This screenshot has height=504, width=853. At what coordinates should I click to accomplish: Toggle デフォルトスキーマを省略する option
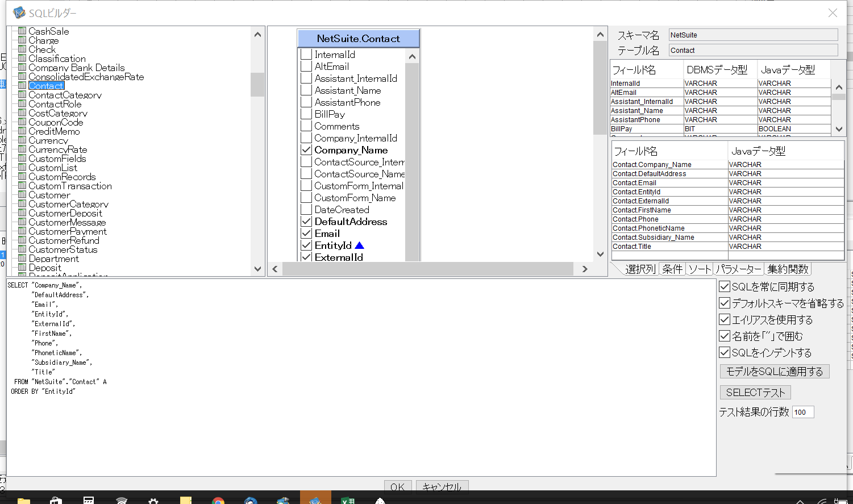tap(725, 303)
